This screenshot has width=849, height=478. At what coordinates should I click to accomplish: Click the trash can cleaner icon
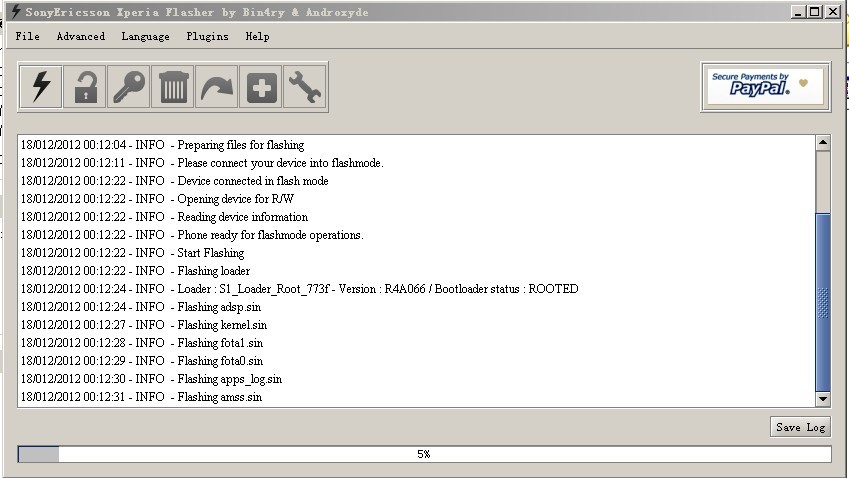[173, 87]
